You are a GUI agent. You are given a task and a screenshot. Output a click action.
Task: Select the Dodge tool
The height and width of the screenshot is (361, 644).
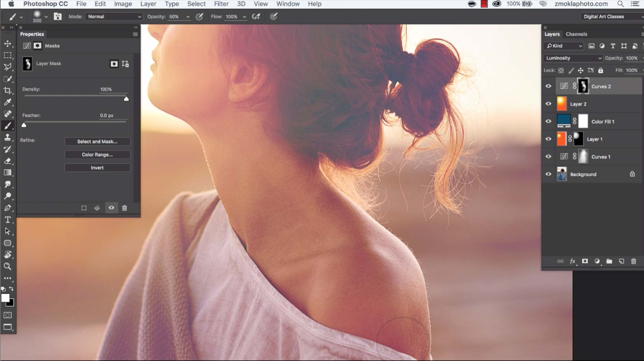pyautogui.click(x=8, y=196)
